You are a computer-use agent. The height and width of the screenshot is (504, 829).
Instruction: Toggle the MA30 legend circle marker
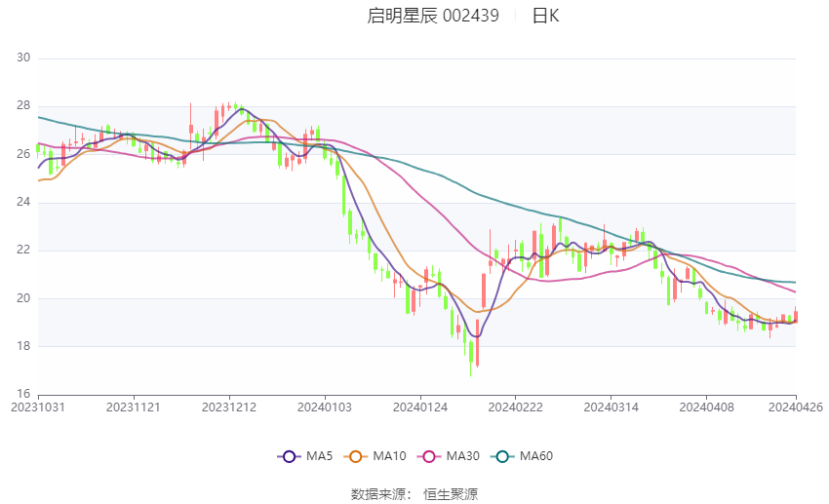click(x=429, y=456)
